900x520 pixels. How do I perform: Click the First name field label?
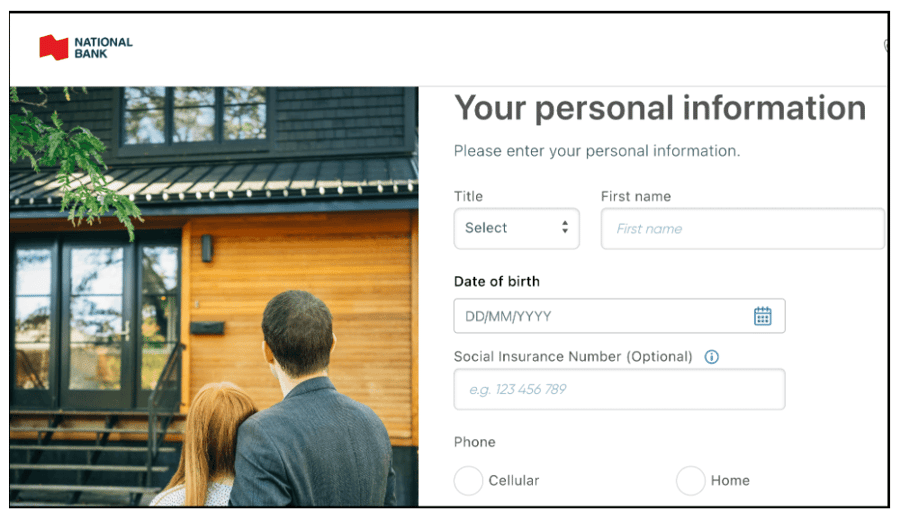(x=636, y=196)
